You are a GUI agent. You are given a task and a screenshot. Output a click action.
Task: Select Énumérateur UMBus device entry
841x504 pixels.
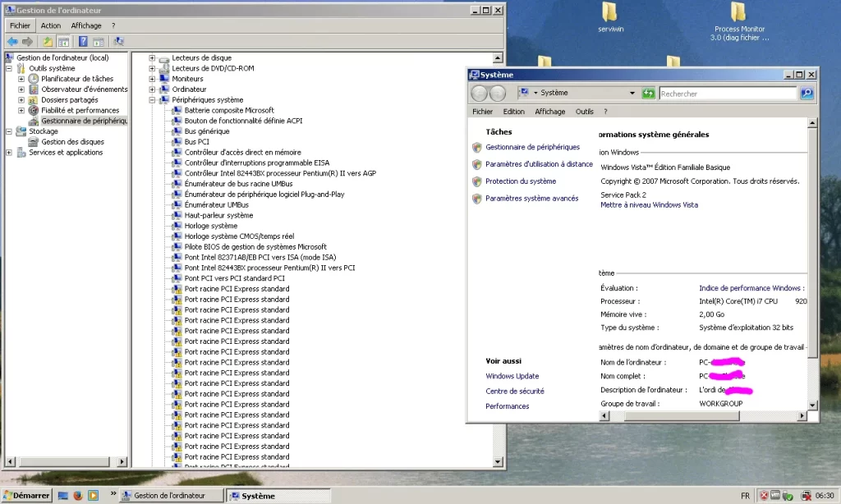(x=217, y=205)
